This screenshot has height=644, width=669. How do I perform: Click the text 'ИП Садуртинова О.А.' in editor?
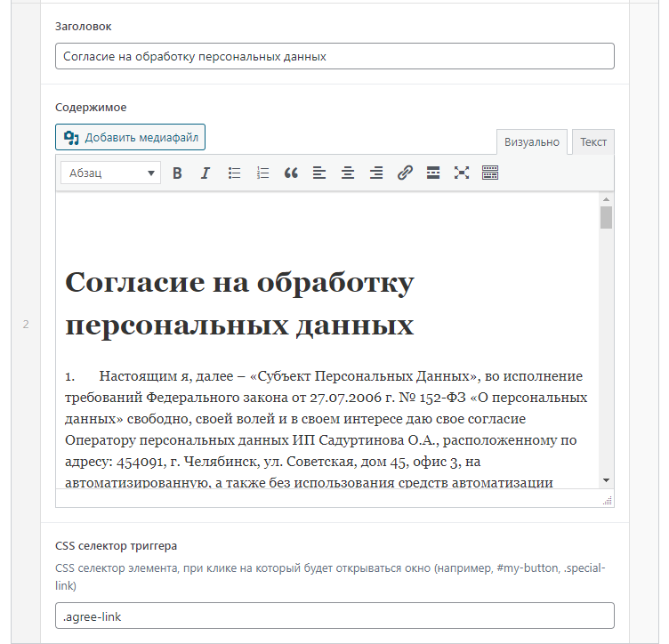(x=366, y=440)
